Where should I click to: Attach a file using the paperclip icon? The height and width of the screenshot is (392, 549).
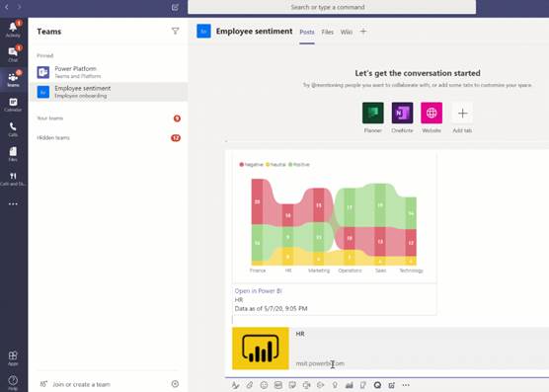(250, 385)
